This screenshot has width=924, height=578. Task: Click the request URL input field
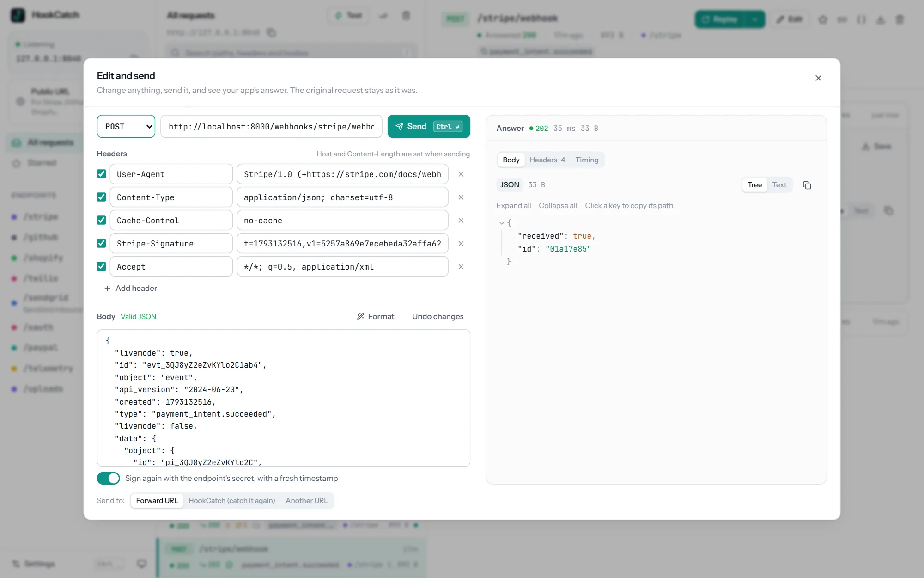click(x=271, y=126)
